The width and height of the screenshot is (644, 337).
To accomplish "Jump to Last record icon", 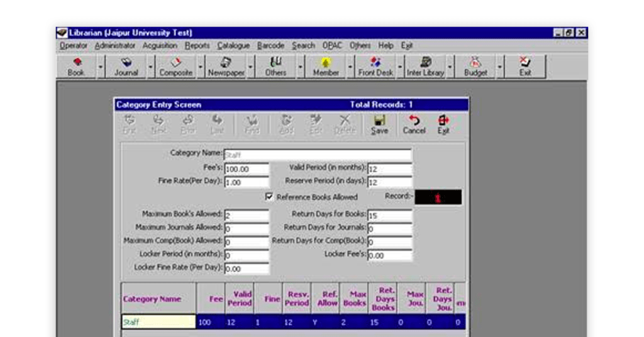I will point(217,124).
